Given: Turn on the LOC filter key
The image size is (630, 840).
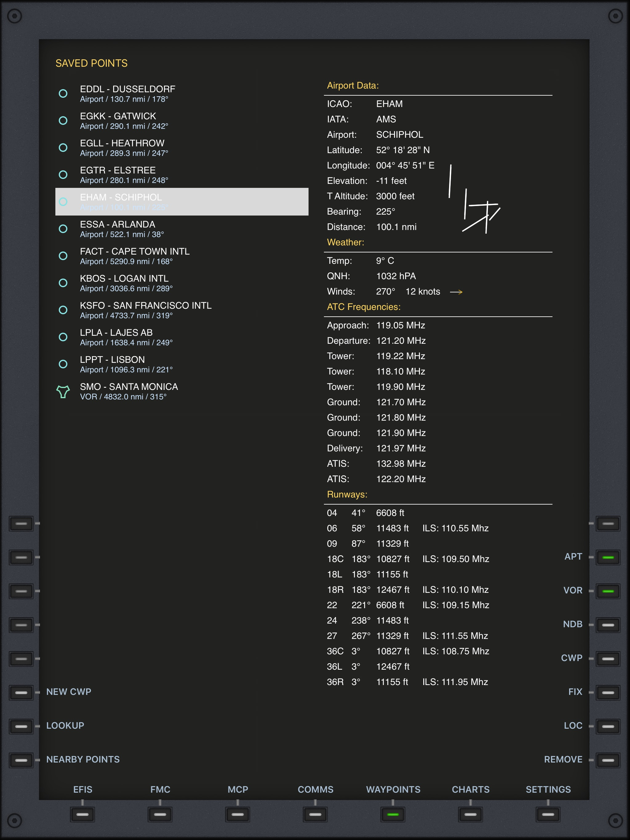Looking at the screenshot, I should coord(608,726).
